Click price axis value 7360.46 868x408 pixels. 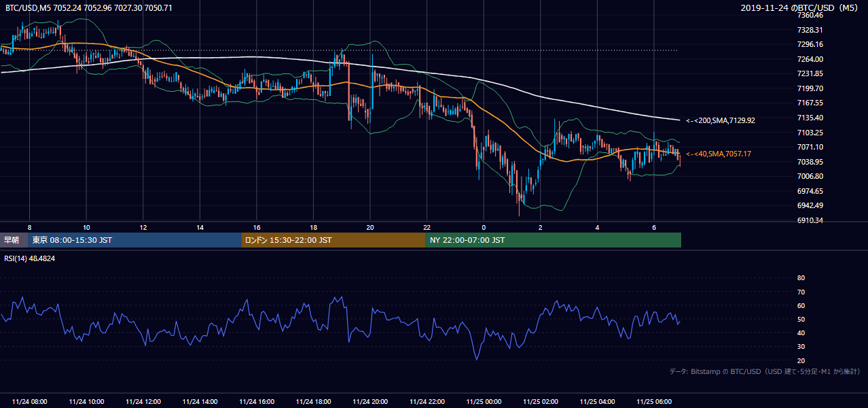810,15
